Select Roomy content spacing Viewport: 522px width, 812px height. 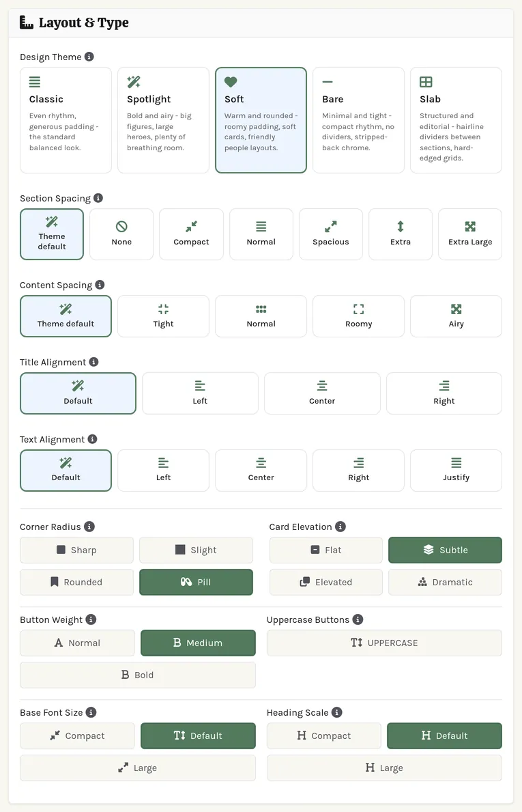pos(358,316)
